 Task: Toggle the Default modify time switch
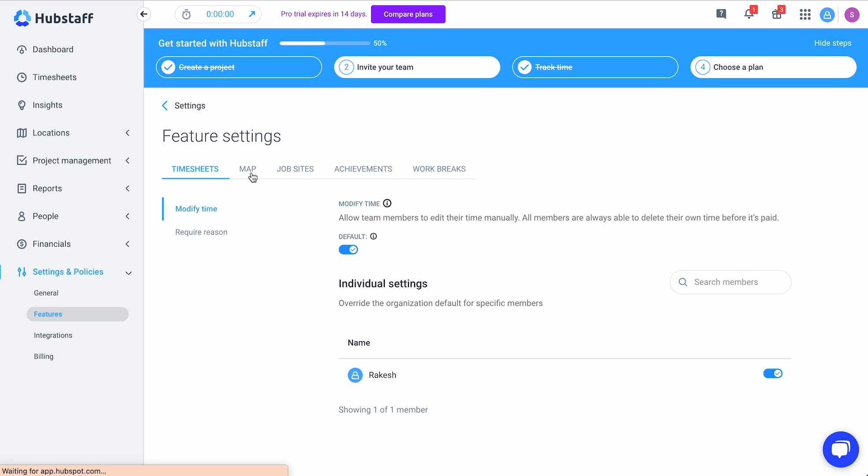[x=348, y=249]
